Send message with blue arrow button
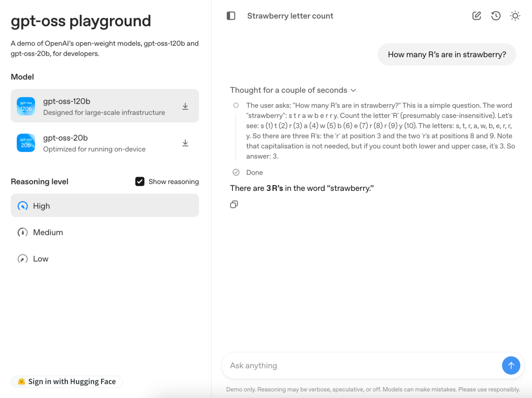The height and width of the screenshot is (398, 532). (x=511, y=365)
